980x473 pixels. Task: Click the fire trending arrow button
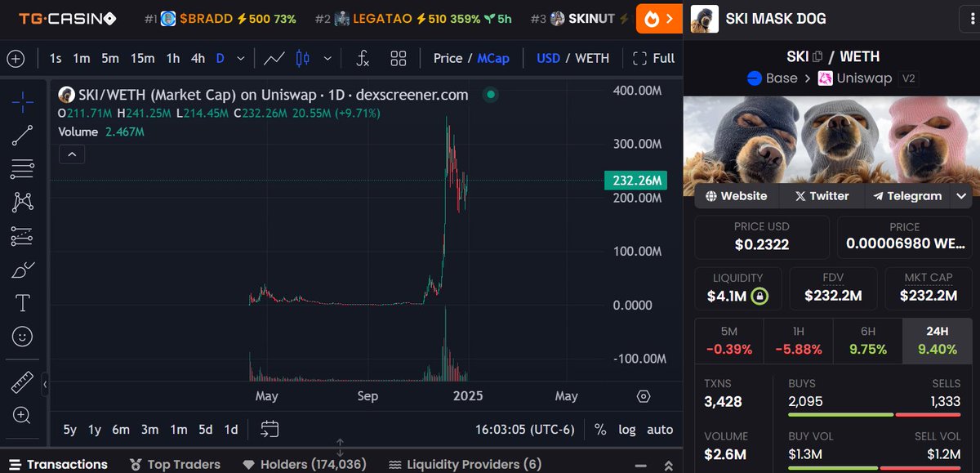pos(659,18)
